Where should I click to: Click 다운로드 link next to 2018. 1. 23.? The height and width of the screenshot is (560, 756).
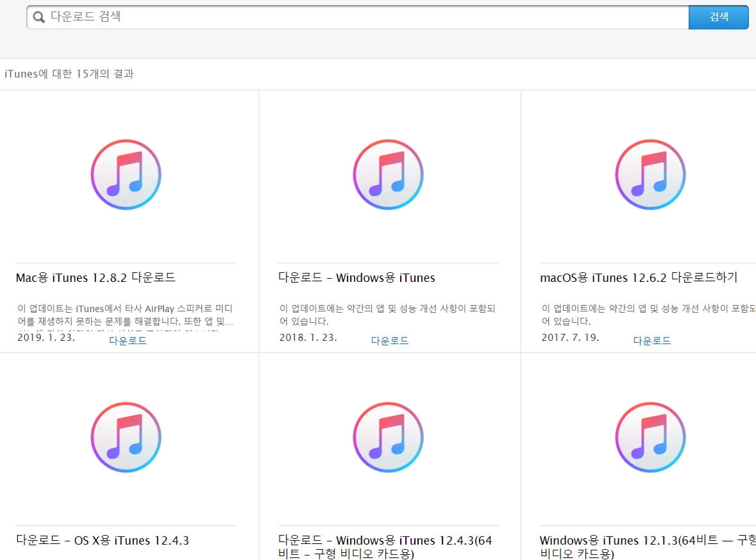[x=390, y=341]
